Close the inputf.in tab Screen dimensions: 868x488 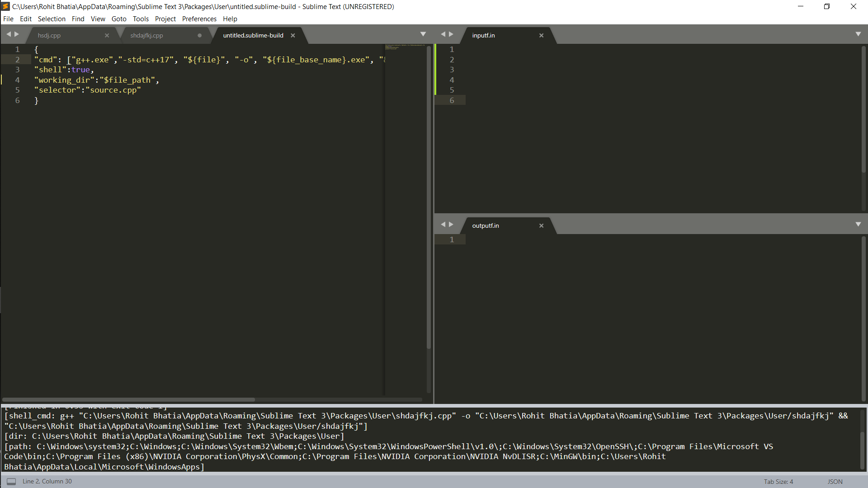pos(541,35)
